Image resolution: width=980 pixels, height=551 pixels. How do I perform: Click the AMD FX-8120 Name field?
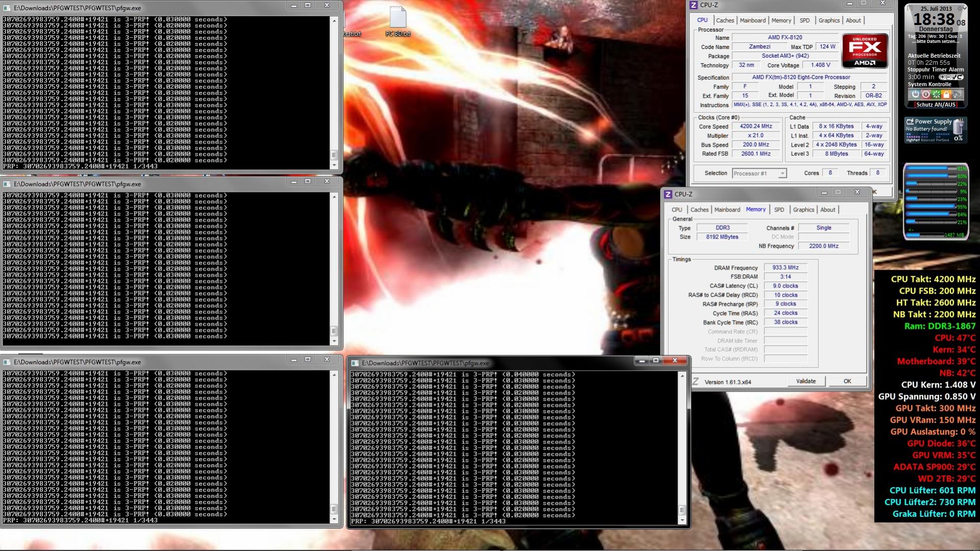(x=785, y=37)
